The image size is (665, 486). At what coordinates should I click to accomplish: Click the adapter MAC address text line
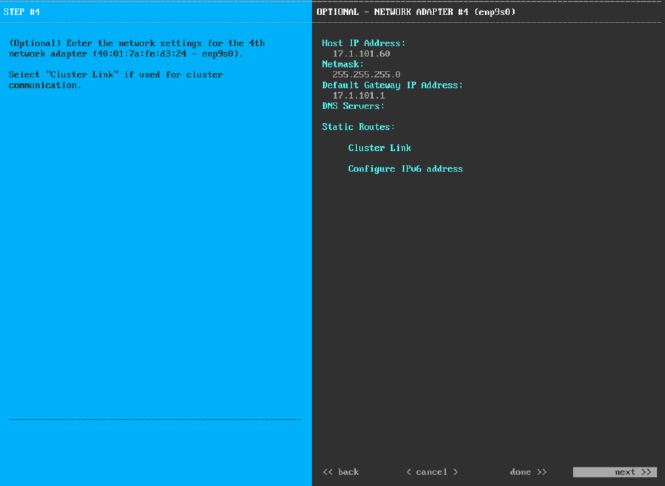[125, 56]
